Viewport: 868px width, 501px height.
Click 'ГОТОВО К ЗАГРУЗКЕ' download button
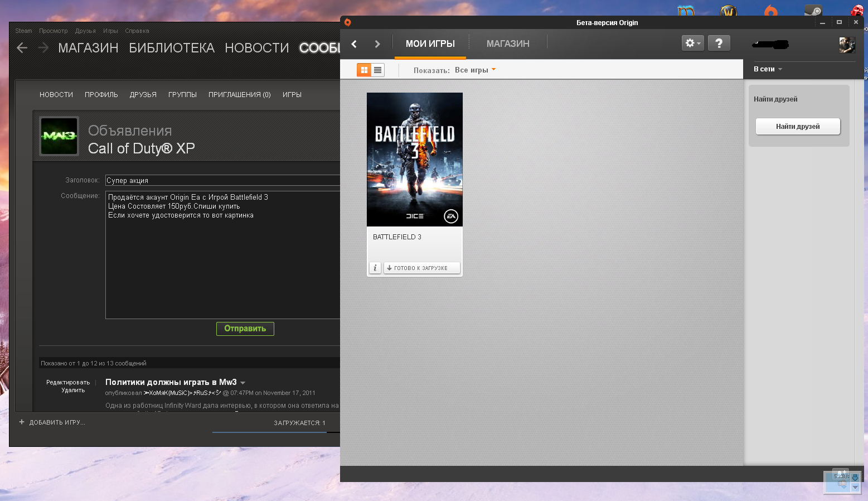[x=421, y=268]
